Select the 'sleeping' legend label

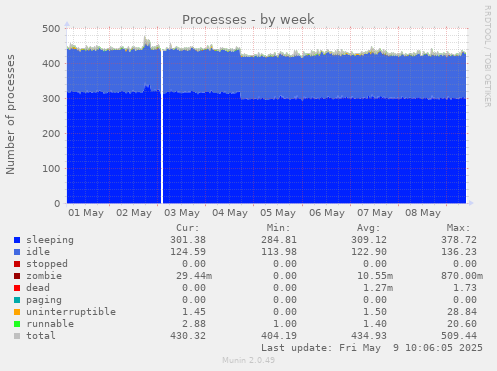[x=50, y=240]
